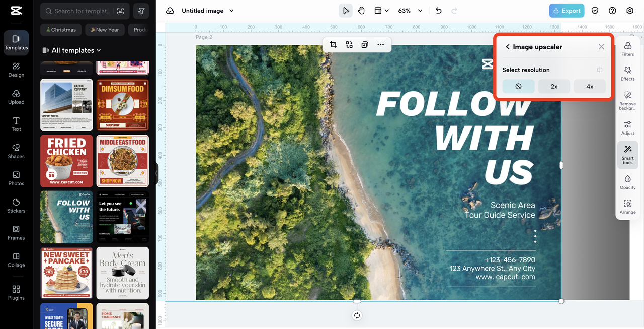Go back from Image upscaler panel
Viewport: 644px width, 329px height.
[508, 47]
